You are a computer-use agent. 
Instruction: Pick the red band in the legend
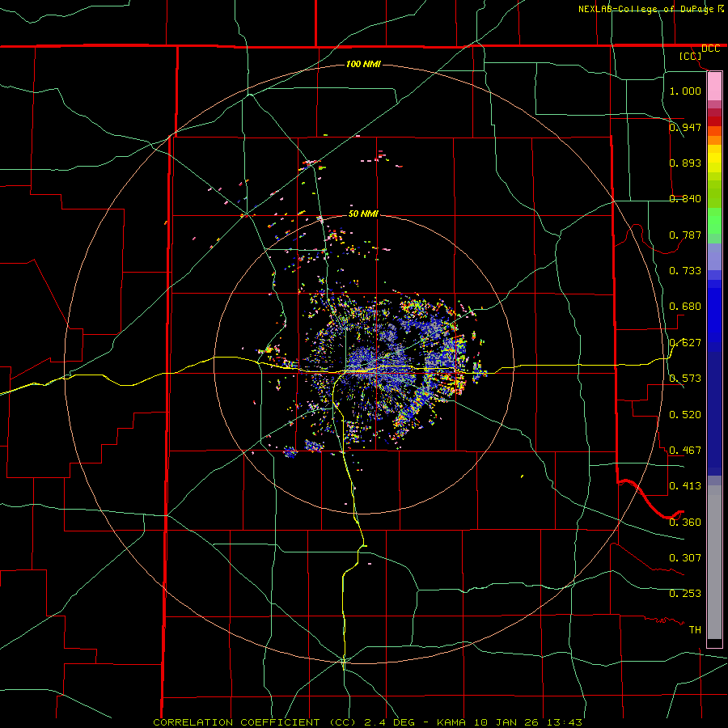click(x=714, y=121)
